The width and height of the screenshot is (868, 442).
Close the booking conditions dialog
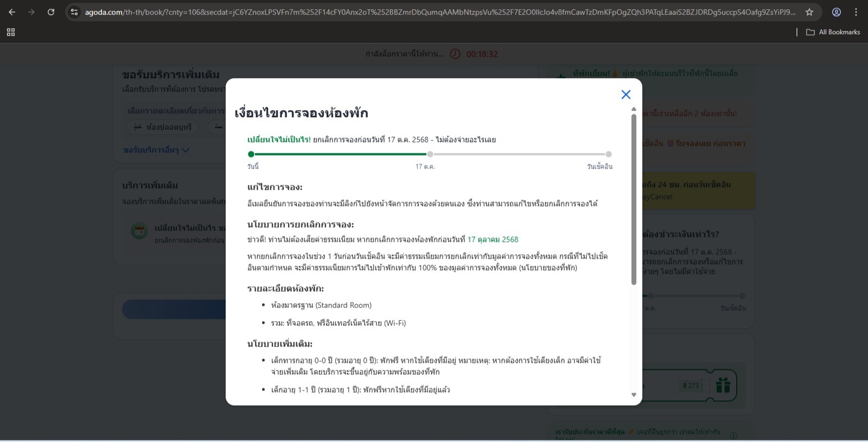click(626, 94)
